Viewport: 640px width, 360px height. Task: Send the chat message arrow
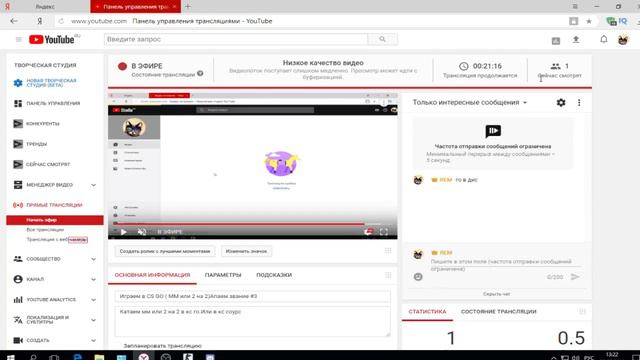point(575,277)
